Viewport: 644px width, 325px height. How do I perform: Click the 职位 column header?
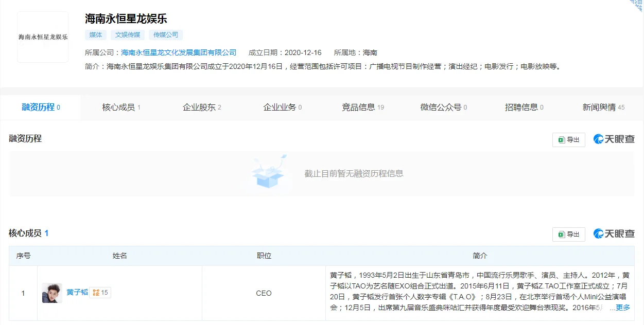coord(264,256)
